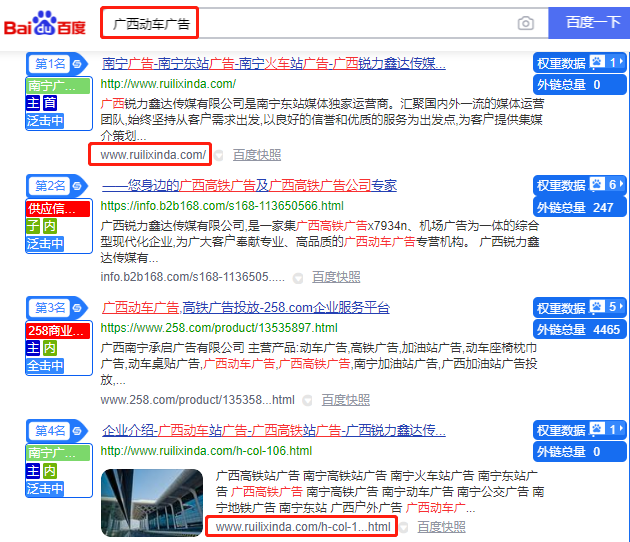The height and width of the screenshot is (542, 630).
Task: Click 外链总量 0 under the fourth result
Action: click(x=580, y=452)
